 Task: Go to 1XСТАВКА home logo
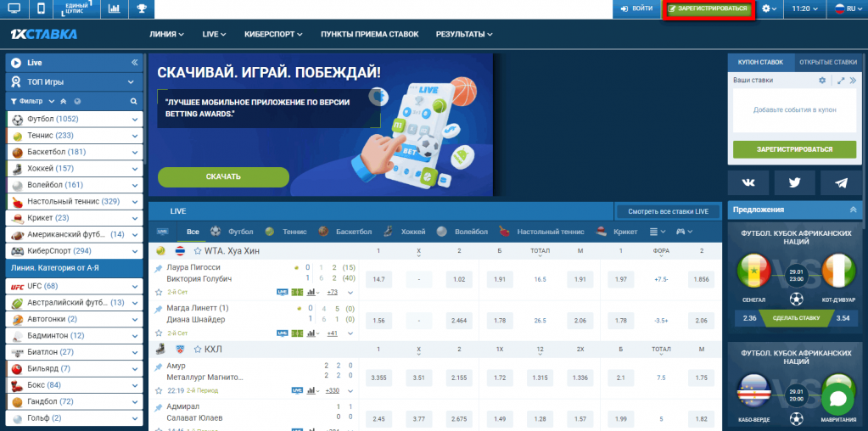(44, 34)
